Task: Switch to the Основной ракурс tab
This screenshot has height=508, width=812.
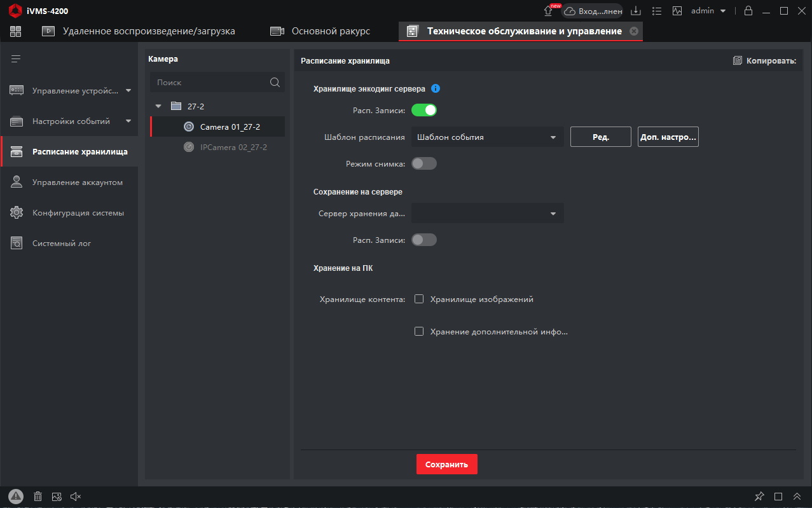Action: point(320,31)
